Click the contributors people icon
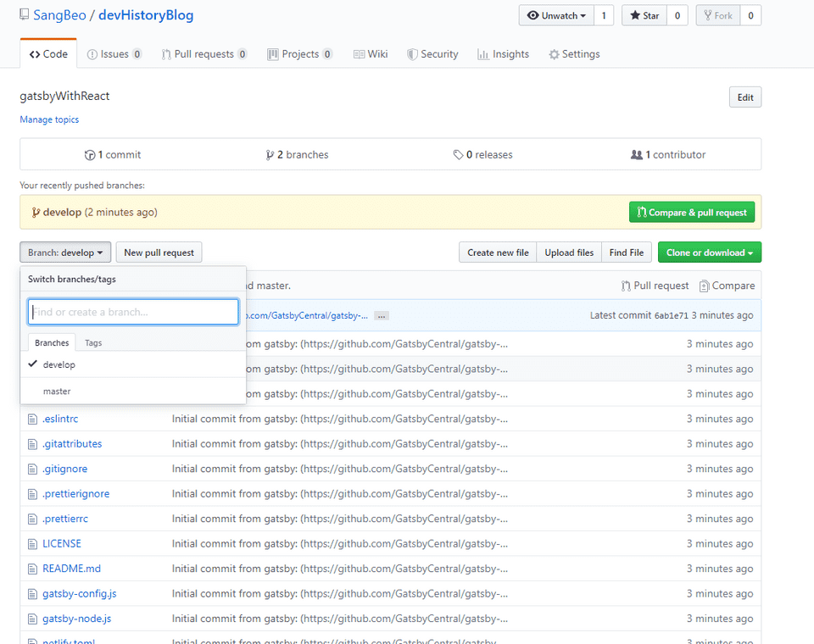Image resolution: width=814 pixels, height=644 pixels. click(x=637, y=155)
